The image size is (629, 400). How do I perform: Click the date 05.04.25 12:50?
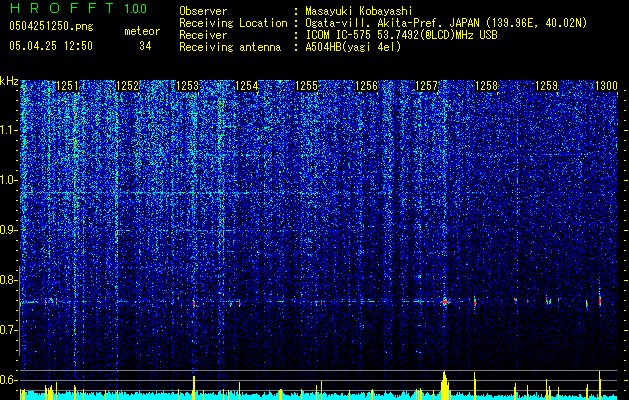coord(51,46)
